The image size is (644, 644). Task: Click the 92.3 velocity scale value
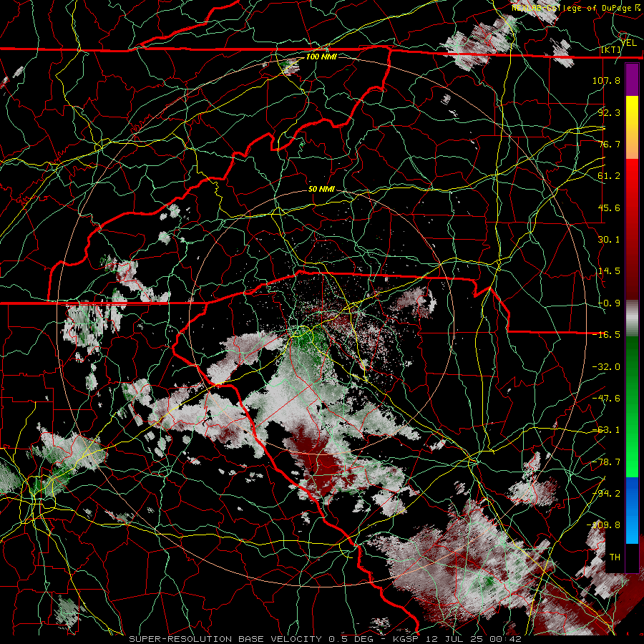pyautogui.click(x=609, y=112)
